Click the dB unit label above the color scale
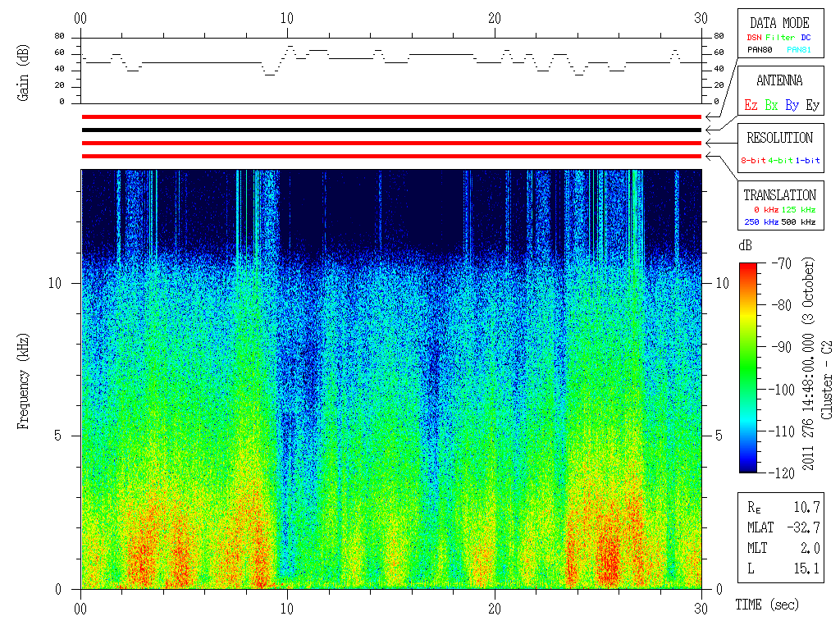 [x=745, y=245]
